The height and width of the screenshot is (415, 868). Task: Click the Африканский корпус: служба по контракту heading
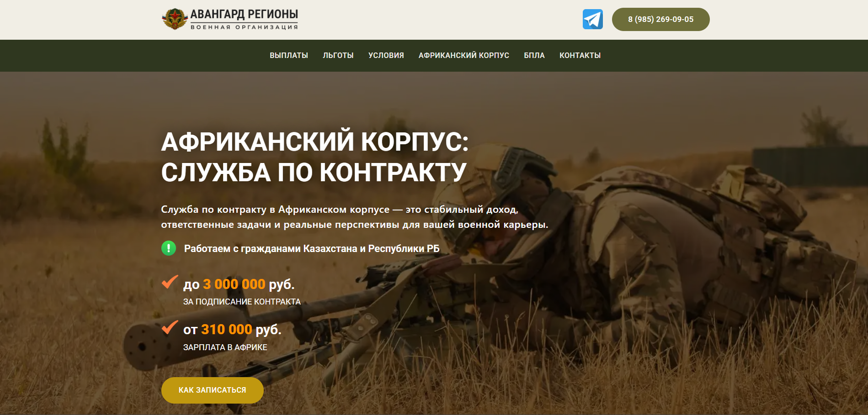(314, 157)
